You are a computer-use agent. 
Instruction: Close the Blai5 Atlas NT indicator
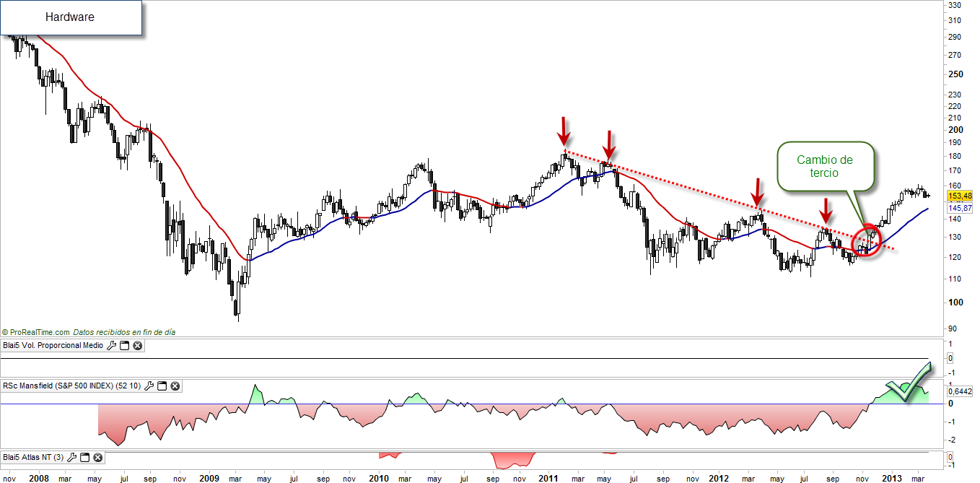[97, 457]
